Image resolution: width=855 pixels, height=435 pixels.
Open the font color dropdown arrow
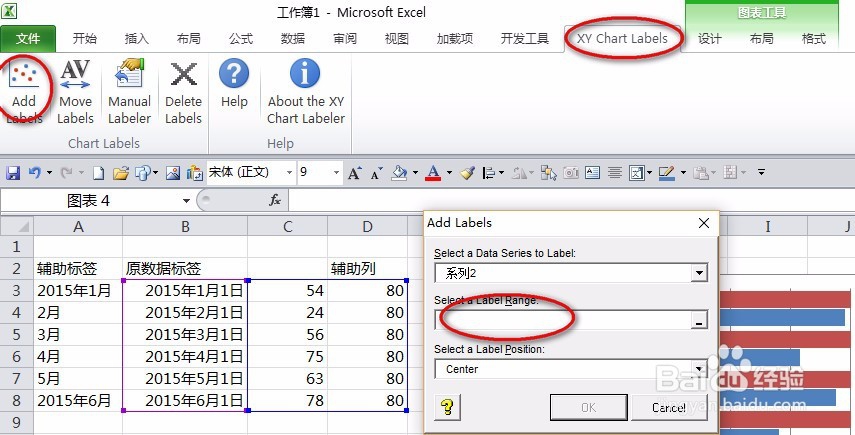click(449, 173)
